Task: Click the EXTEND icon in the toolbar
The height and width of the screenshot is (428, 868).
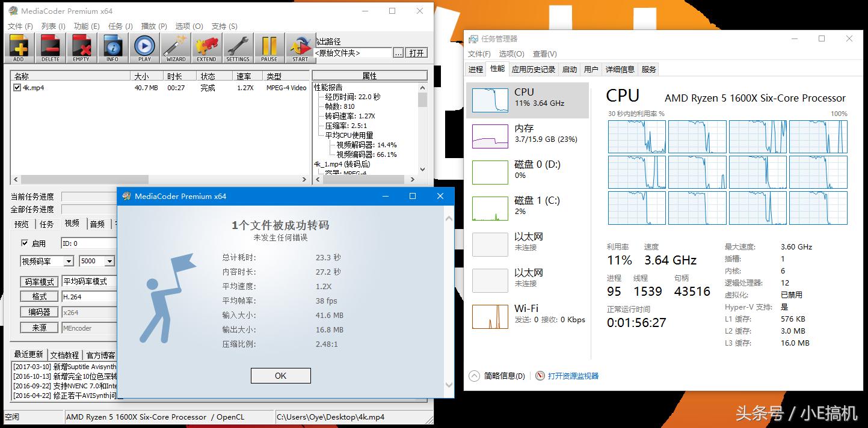Action: click(206, 47)
